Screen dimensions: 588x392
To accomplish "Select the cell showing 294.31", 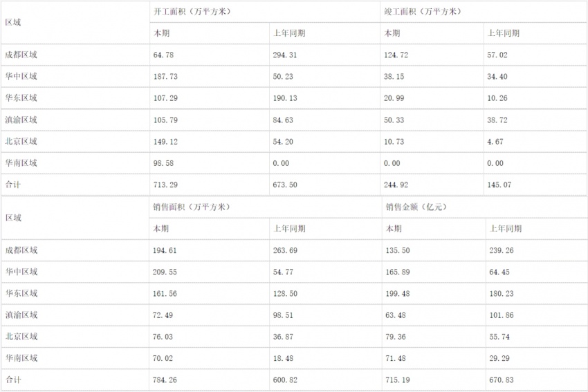I will coord(285,55).
